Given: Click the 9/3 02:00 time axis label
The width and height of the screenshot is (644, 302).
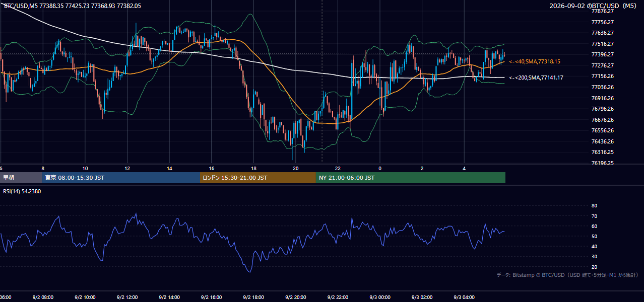Looking at the screenshot, I should click(422, 297).
